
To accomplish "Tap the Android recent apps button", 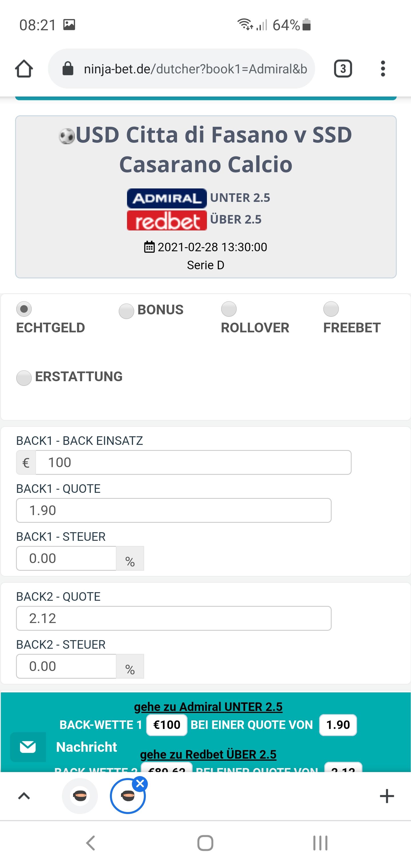I will coord(320,843).
